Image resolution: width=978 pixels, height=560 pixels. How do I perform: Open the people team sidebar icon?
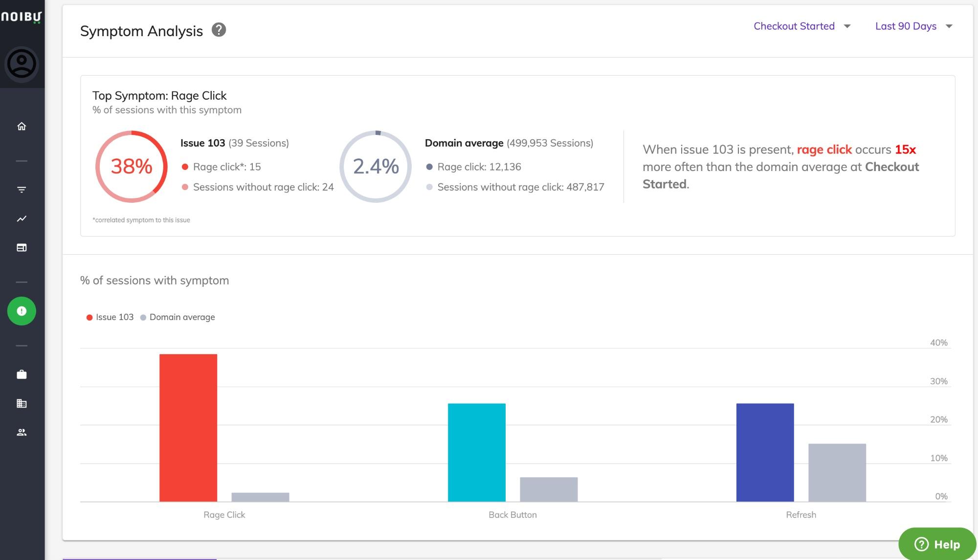pos(22,432)
